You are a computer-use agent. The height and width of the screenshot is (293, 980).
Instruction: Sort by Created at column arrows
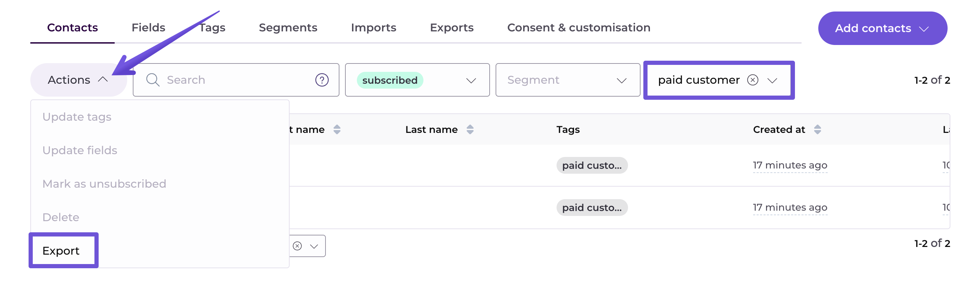point(817,130)
